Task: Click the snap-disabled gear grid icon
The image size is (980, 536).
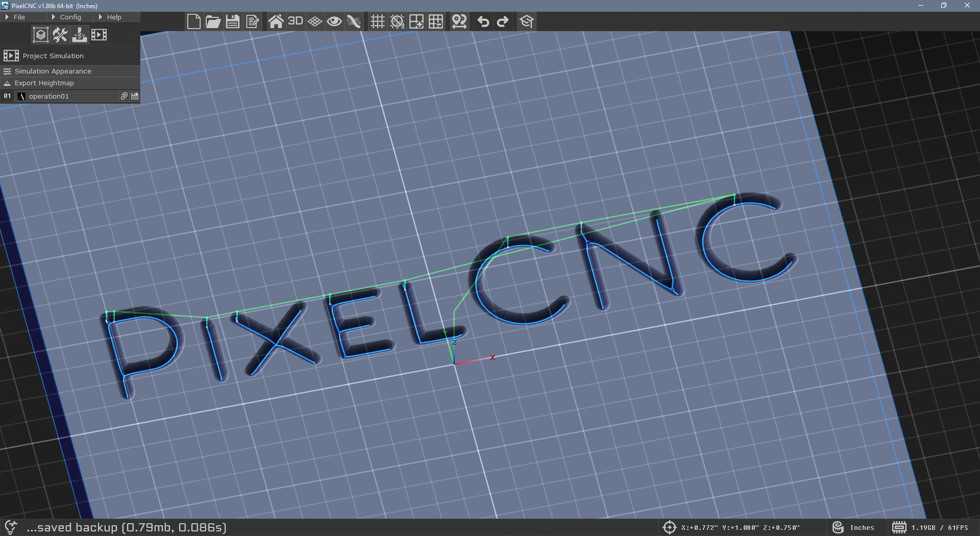Action: click(397, 21)
